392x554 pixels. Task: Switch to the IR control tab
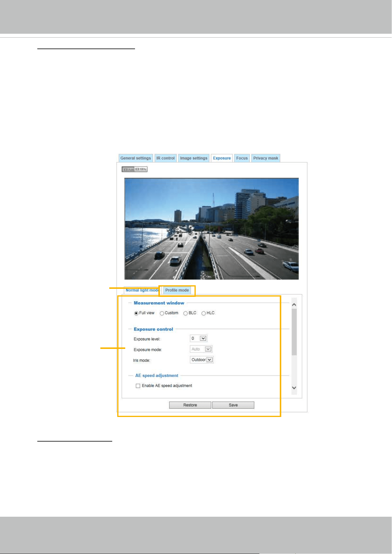tap(166, 158)
